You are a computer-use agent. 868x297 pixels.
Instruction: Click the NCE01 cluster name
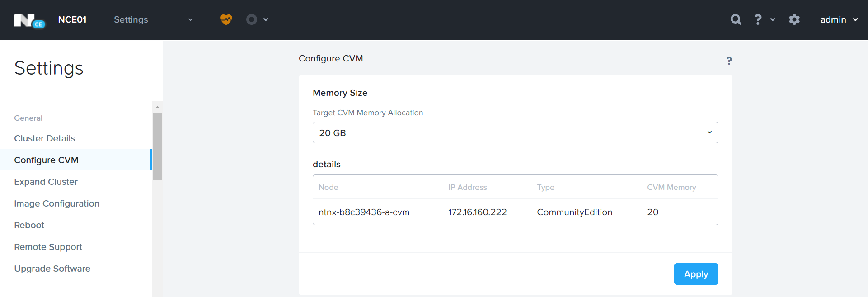[x=72, y=19]
